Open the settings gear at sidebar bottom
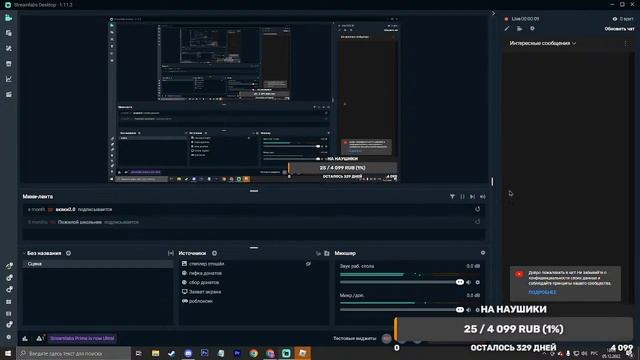This screenshot has height=360, width=640. tap(9, 337)
